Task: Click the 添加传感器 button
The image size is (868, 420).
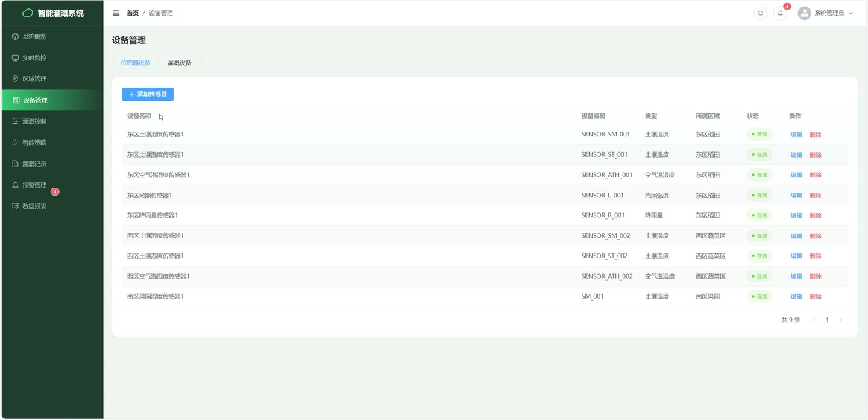Action: point(148,94)
